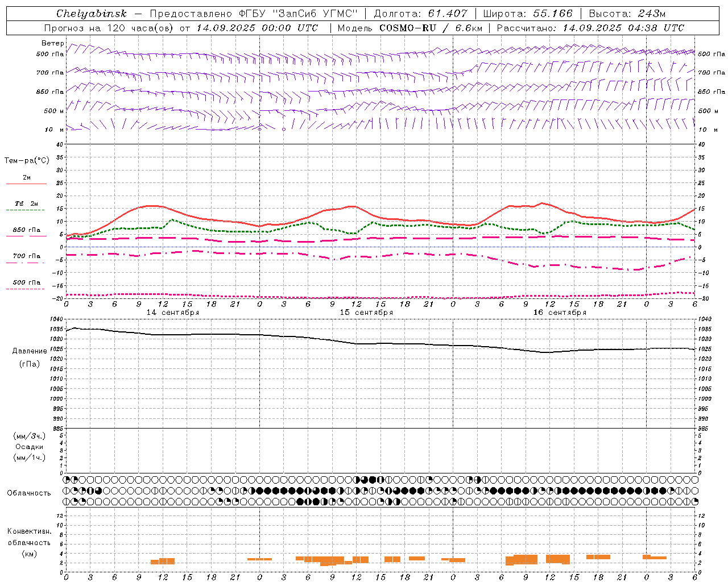The height and width of the screenshot is (582, 728).
Task: Click the dotted 500 гПа temperature legend line
Action: coord(26,289)
